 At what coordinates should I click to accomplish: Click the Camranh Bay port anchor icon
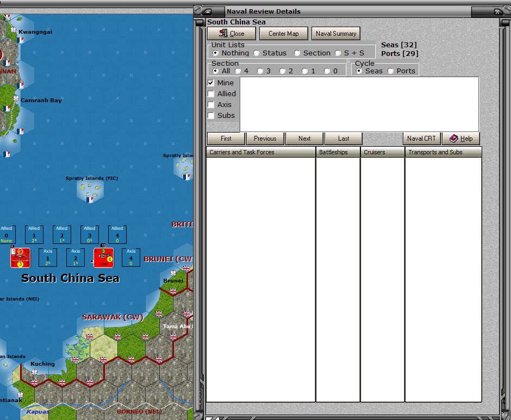[16, 98]
